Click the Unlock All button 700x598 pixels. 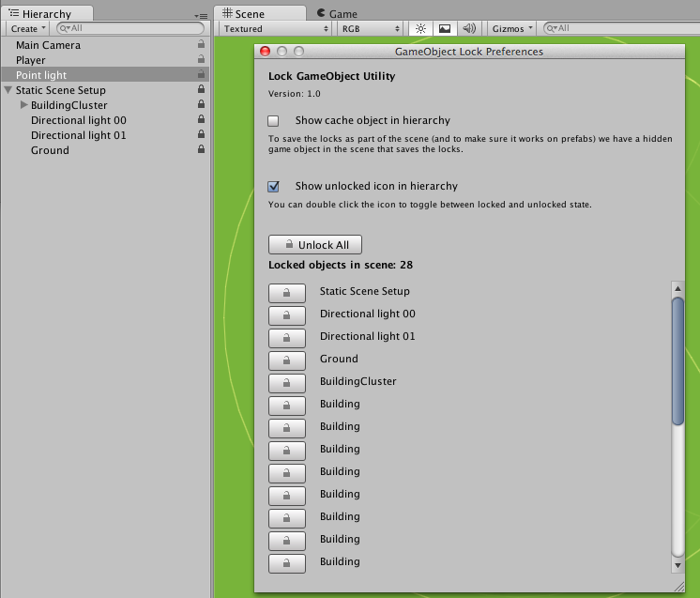[315, 245]
